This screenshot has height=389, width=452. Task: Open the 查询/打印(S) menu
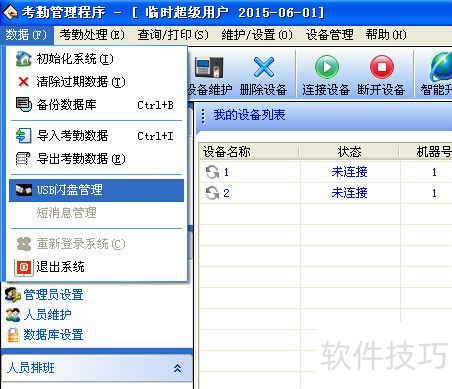pyautogui.click(x=173, y=35)
